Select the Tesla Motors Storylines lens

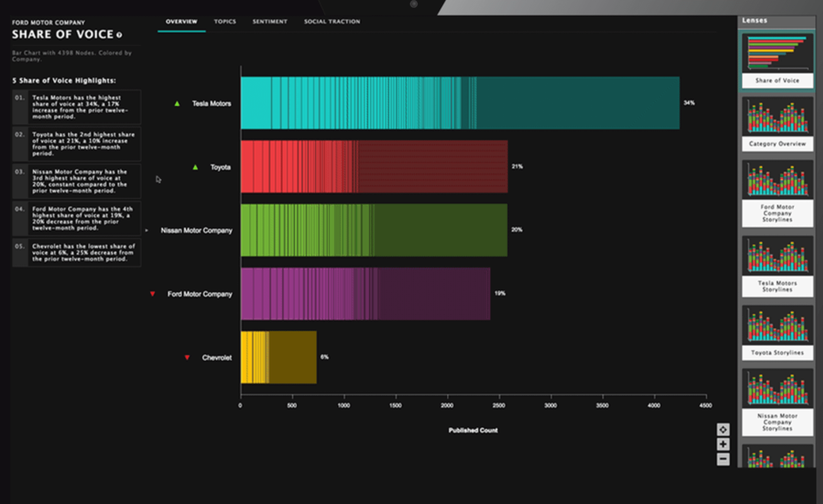[777, 262]
